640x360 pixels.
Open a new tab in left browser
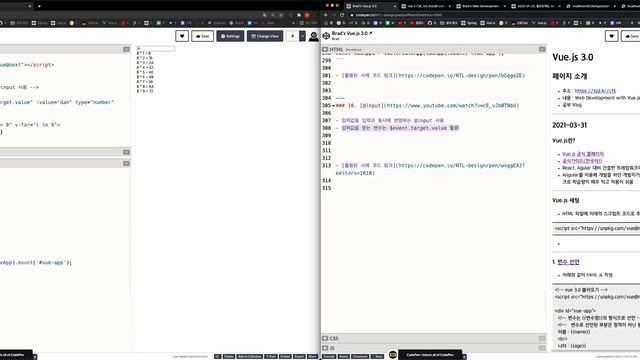[39, 6]
